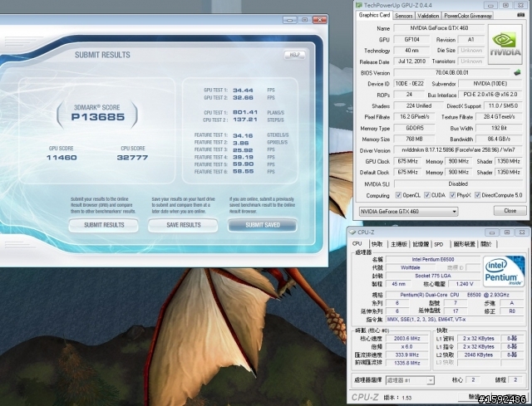Open the NVIDIA GeForce GTX 460 card dropdown
Image resolution: width=532 pixels, height=406 pixels.
click(408, 212)
